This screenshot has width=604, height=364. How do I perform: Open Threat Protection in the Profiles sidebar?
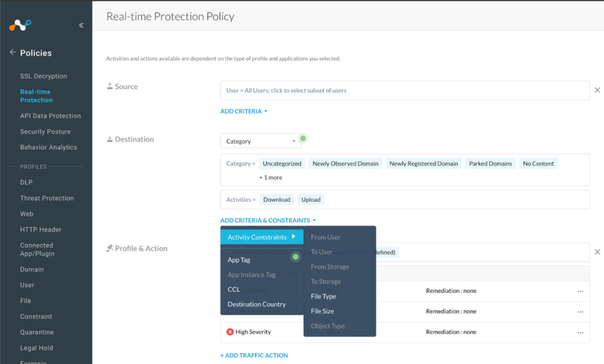47,198
